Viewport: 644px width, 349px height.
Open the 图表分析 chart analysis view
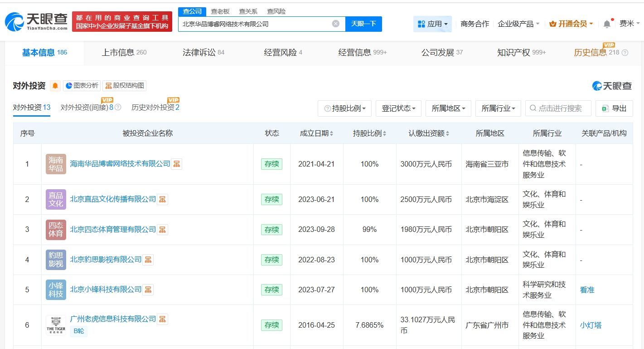(82, 86)
